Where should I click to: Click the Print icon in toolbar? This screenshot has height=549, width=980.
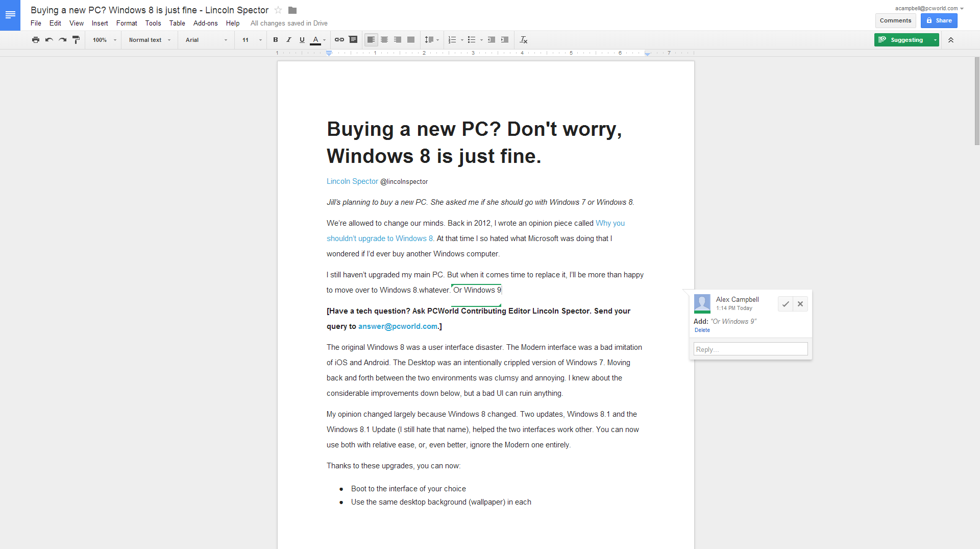(36, 40)
